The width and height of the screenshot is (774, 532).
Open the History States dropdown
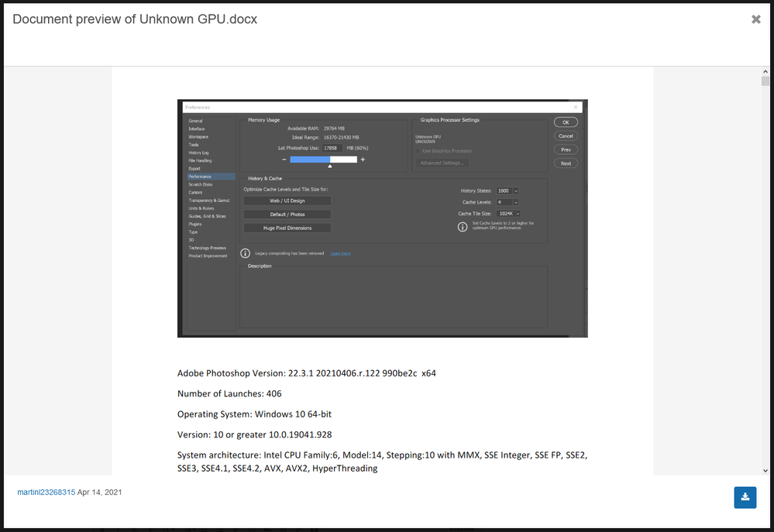(515, 190)
